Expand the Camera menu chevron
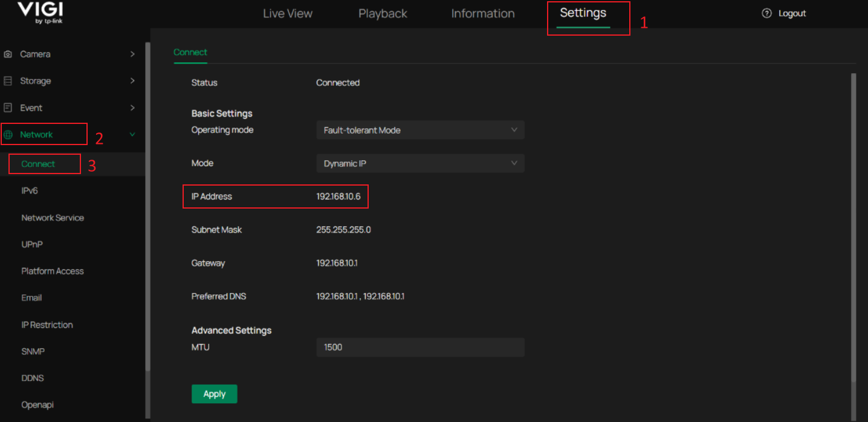This screenshot has width=868, height=422. click(x=132, y=54)
